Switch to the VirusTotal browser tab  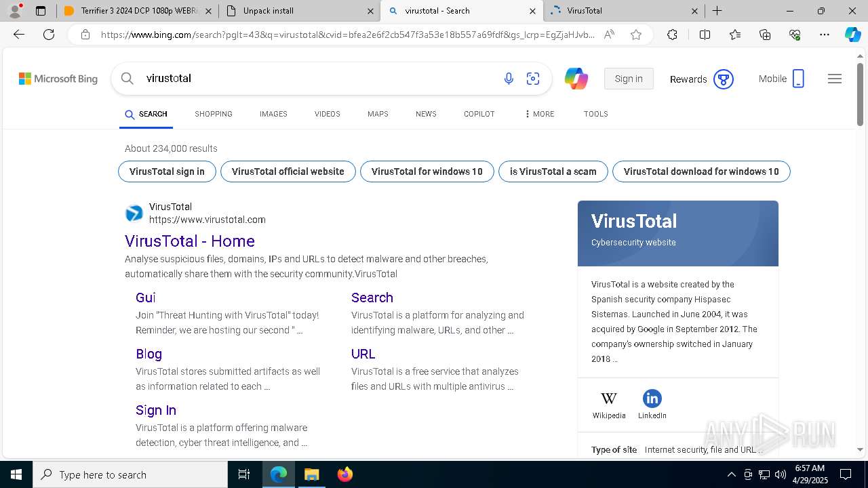[x=624, y=11]
